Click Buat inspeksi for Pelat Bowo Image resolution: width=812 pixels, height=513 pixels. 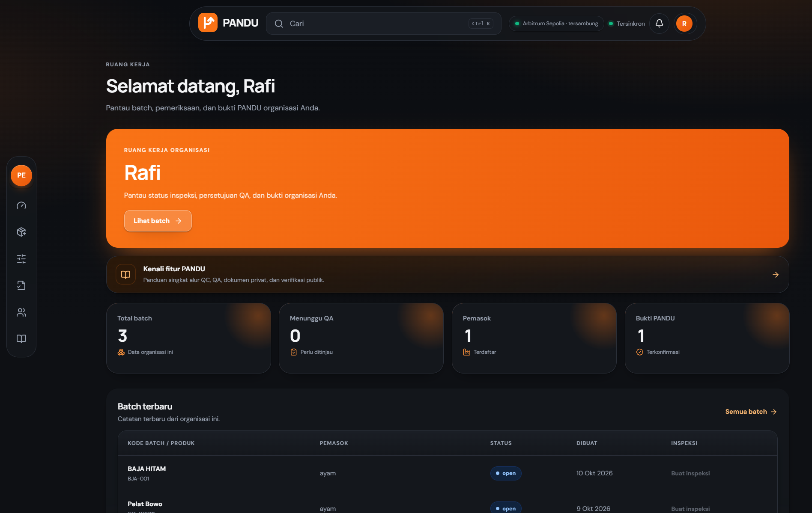click(x=690, y=509)
